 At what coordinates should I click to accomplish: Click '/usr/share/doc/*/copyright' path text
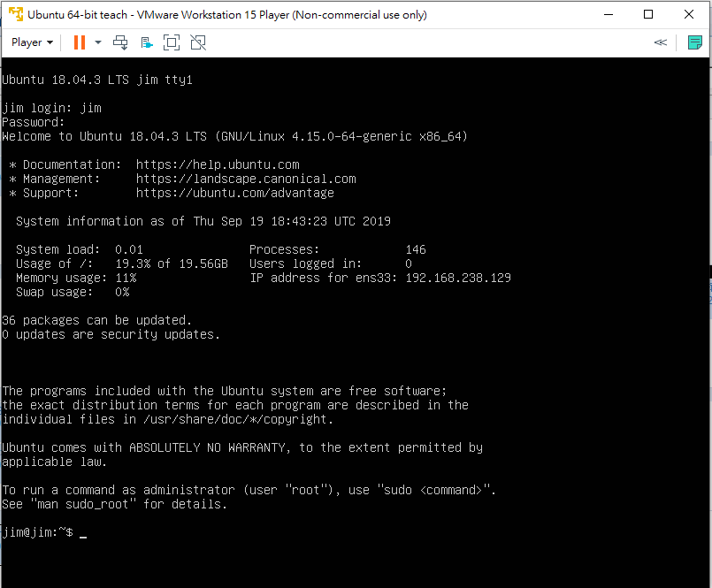(x=234, y=419)
